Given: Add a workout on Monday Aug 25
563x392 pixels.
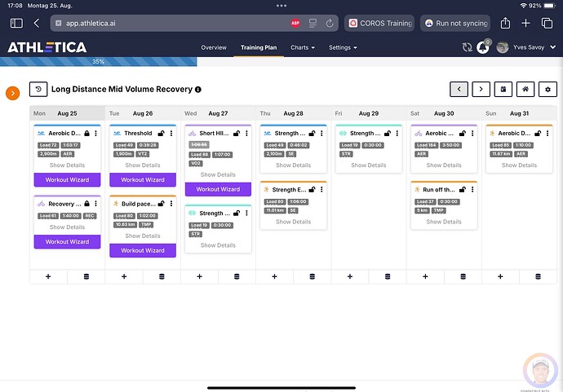Looking at the screenshot, I should 48,276.
